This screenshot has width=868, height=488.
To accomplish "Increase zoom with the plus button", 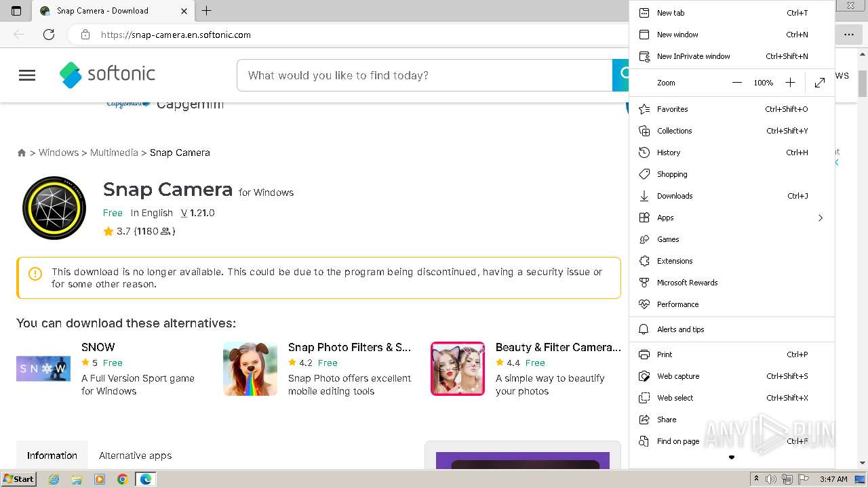I will [x=790, y=83].
